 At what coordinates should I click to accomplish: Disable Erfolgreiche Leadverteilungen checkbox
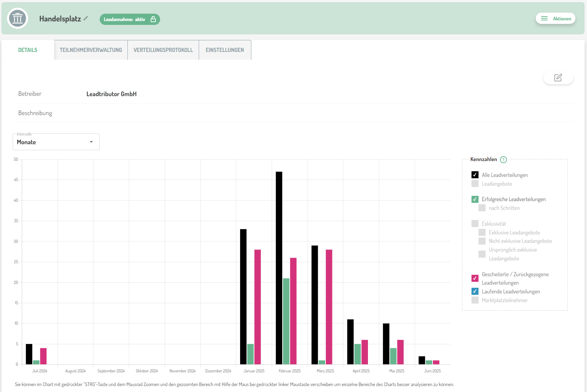coord(475,199)
